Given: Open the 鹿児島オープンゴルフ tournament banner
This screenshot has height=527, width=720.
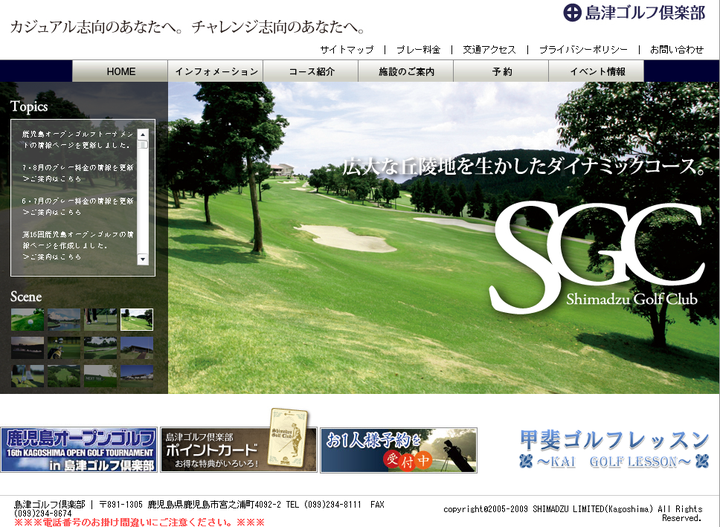Looking at the screenshot, I should 79,449.
